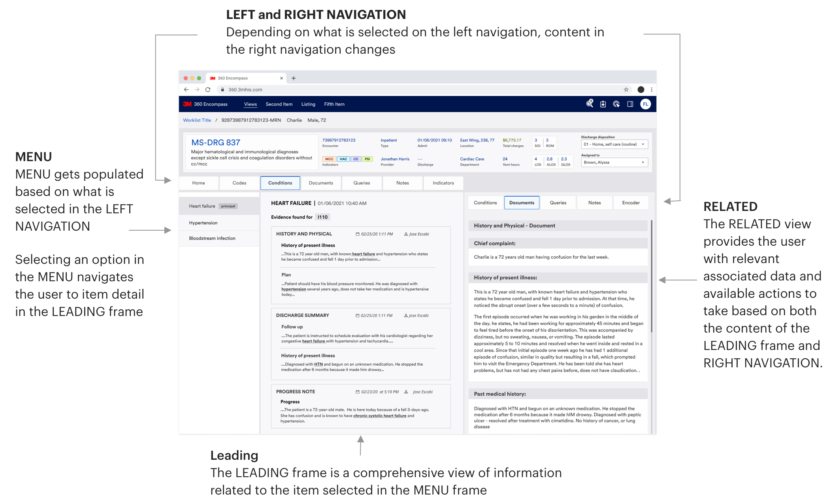Open the FL user avatar menu
This screenshot has width=829, height=504.
pyautogui.click(x=645, y=104)
